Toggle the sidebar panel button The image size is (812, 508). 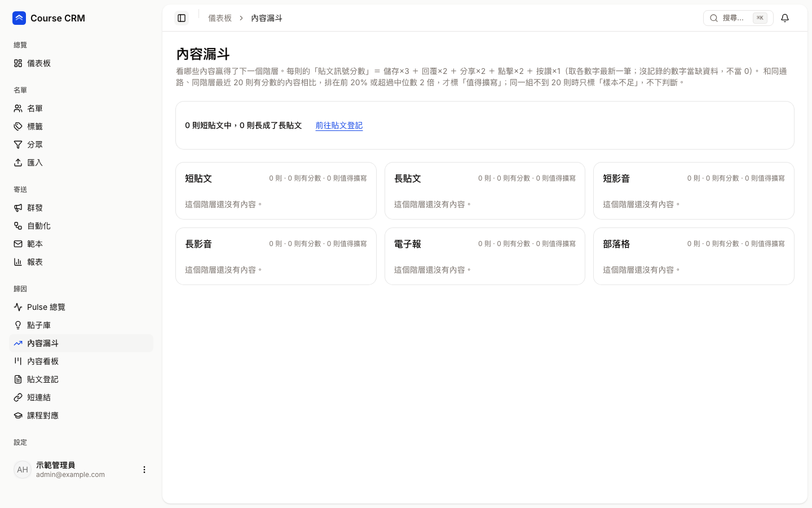tap(182, 18)
